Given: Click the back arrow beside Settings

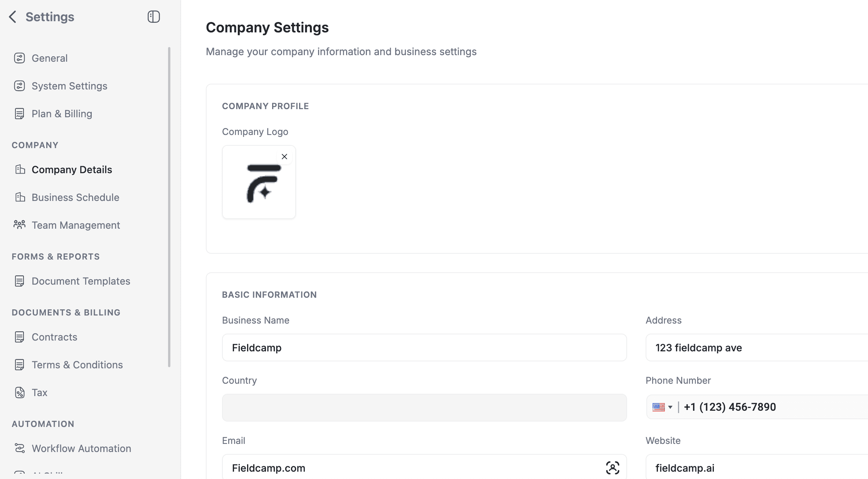Looking at the screenshot, I should tap(13, 17).
